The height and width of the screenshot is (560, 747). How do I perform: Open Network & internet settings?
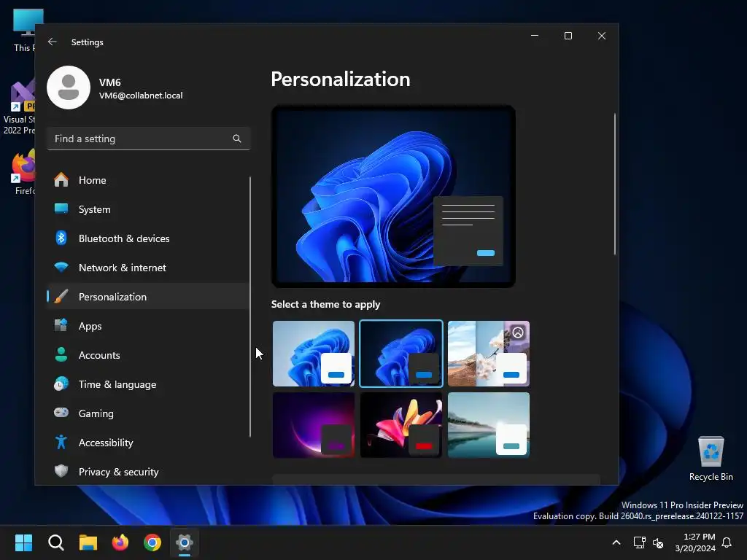(x=147, y=267)
